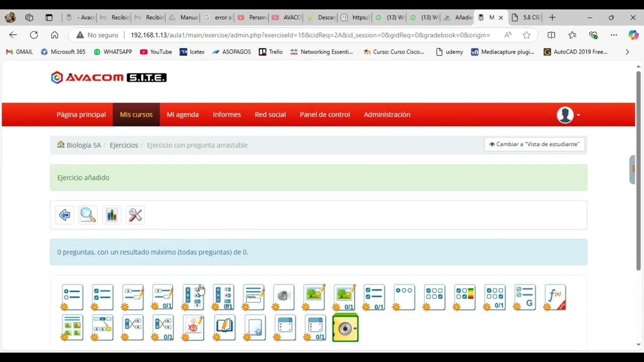
Task: Add checkbox grid with color certainty scale
Action: point(464,297)
